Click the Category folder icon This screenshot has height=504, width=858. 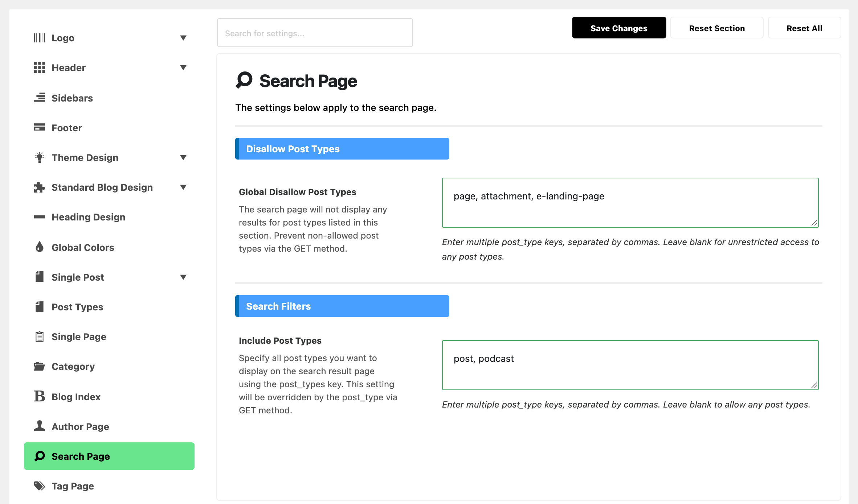pyautogui.click(x=40, y=366)
